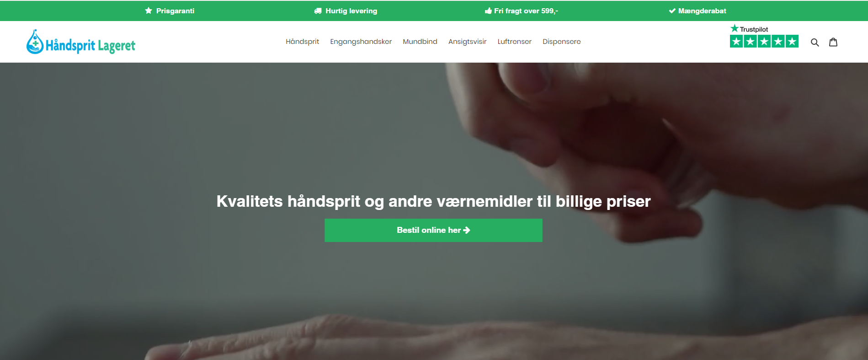Go to the Mundbind category
The image size is (868, 360).
420,42
